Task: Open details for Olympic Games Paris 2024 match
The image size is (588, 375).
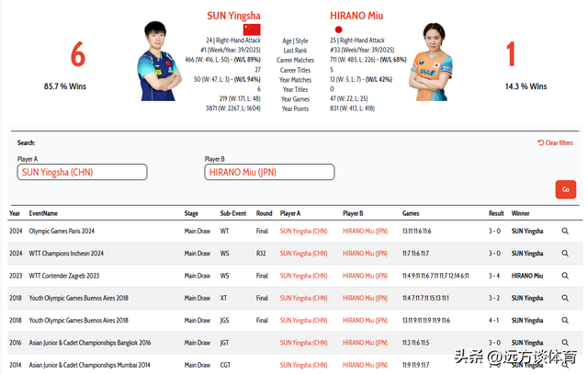Action: [565, 231]
